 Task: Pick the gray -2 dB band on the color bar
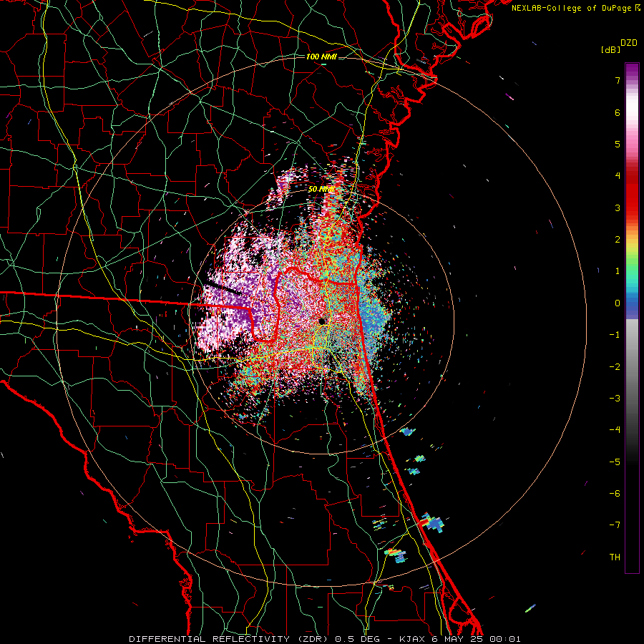coord(632,366)
